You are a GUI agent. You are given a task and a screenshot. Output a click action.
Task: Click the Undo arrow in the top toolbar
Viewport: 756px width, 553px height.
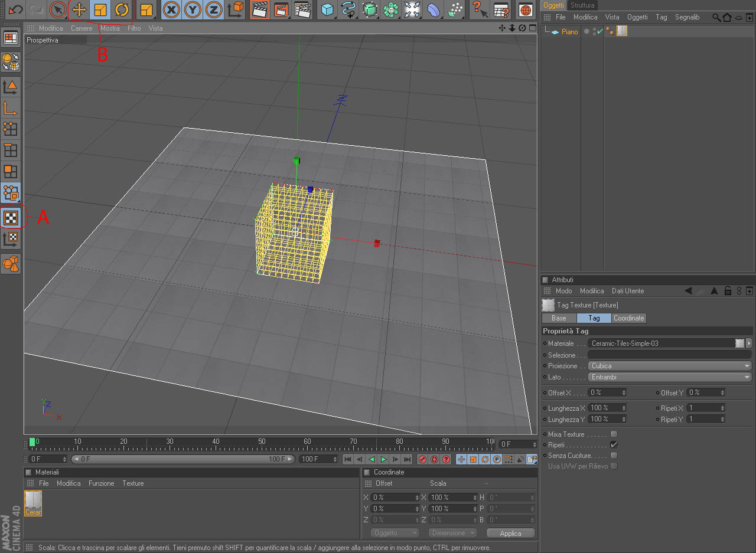click(x=15, y=9)
